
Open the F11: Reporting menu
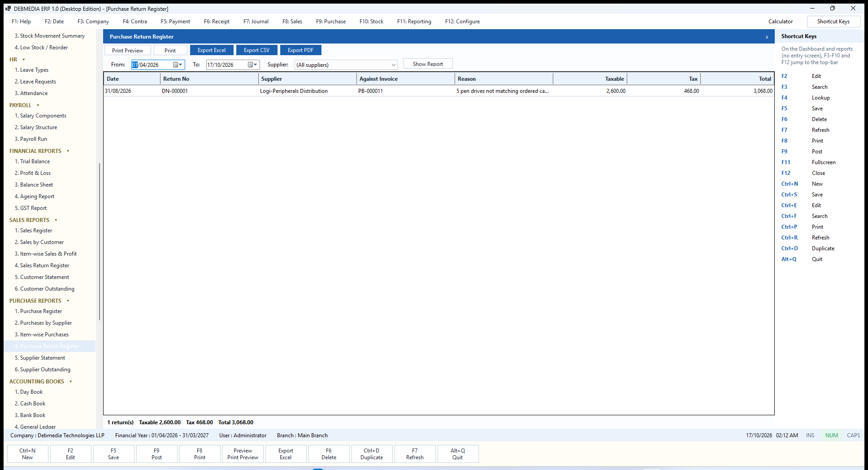[414, 22]
